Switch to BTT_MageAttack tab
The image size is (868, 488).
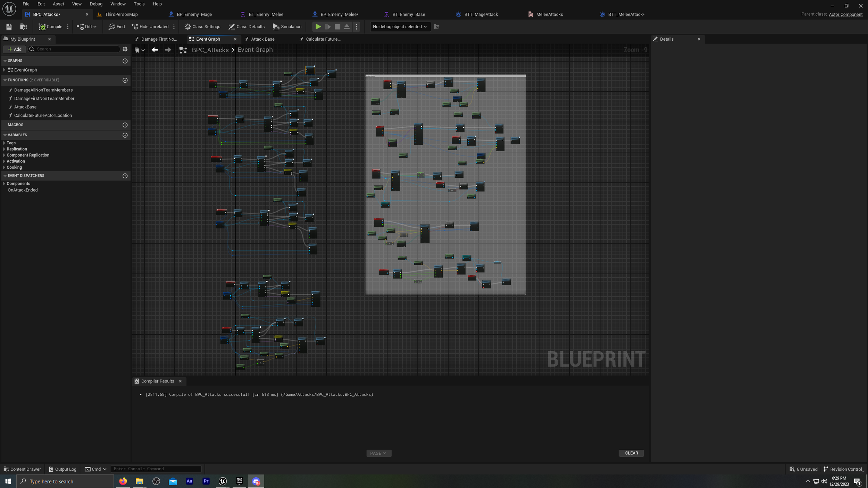coord(481,14)
